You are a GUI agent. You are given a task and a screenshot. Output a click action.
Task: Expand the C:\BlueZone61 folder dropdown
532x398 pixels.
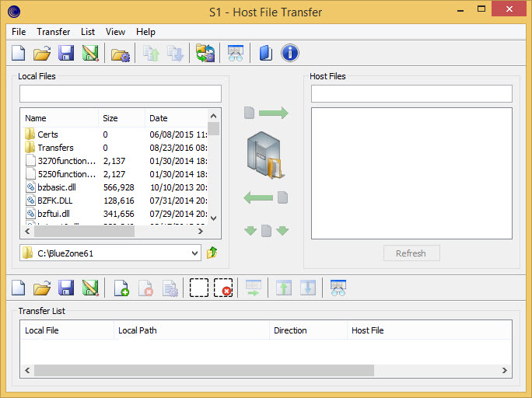[194, 253]
